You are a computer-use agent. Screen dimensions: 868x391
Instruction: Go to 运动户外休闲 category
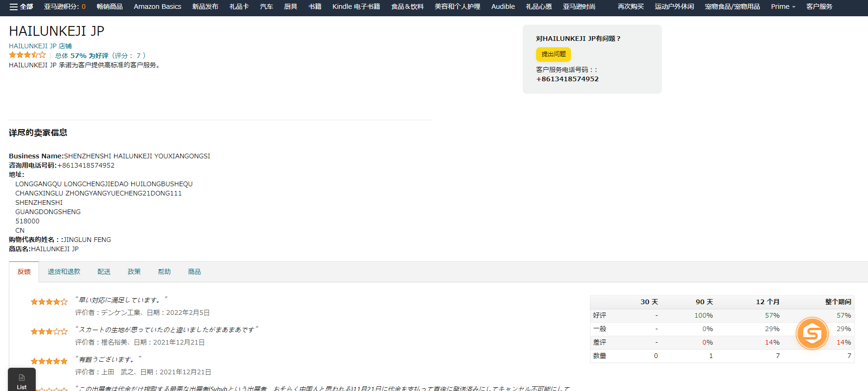point(674,7)
